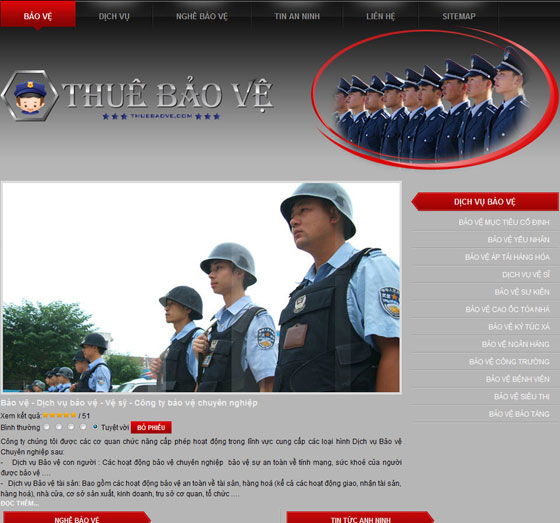Screen dimensions: 560x523
Task: Go to TIN AN NINH menu
Action: pyautogui.click(x=297, y=16)
